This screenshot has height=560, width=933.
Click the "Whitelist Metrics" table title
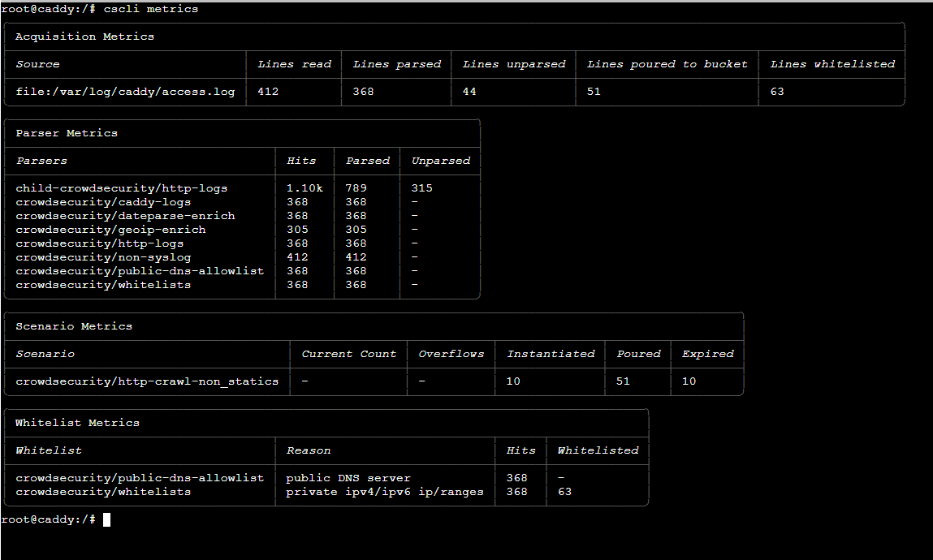point(77,424)
